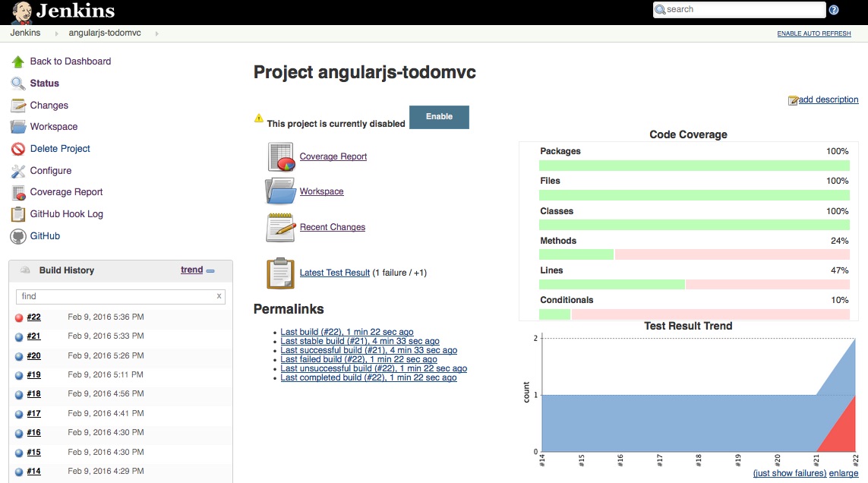Click ENABLE AUTO REFRESH link
The image size is (868, 483).
pos(814,33)
